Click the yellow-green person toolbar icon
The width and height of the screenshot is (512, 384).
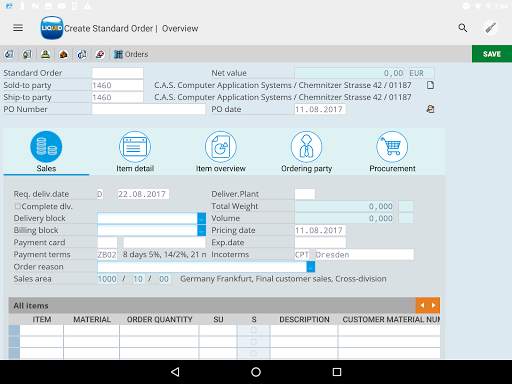coord(45,54)
